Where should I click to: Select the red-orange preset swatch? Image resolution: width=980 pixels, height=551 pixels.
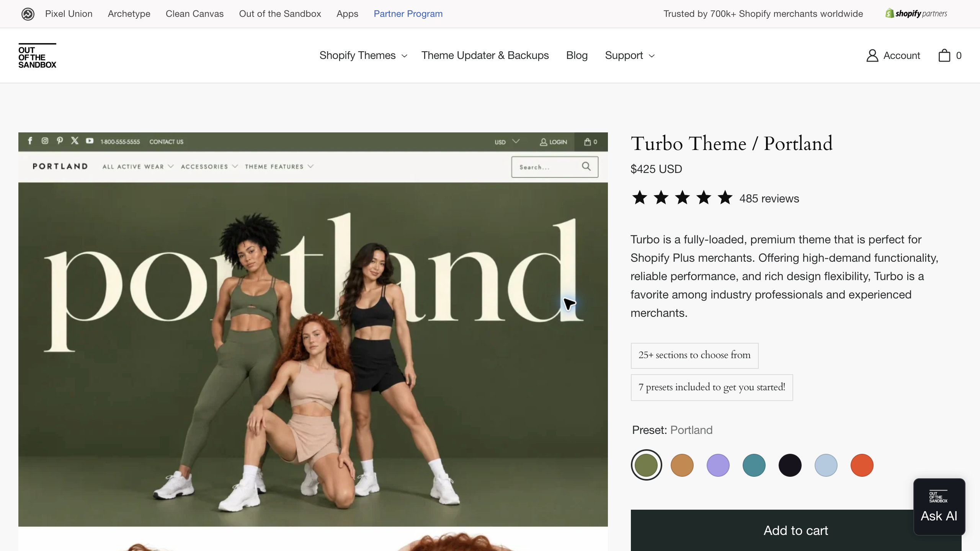click(x=862, y=465)
